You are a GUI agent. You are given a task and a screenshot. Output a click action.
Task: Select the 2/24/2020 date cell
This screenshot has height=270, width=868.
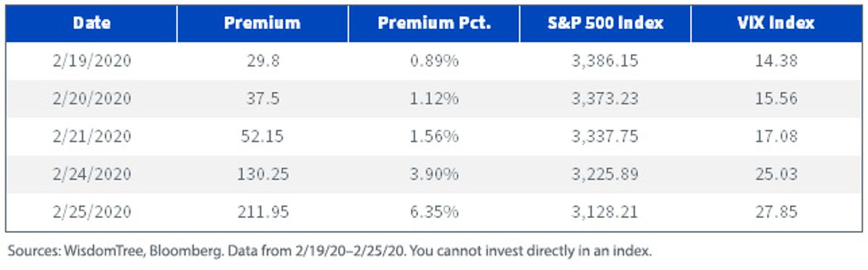(91, 175)
